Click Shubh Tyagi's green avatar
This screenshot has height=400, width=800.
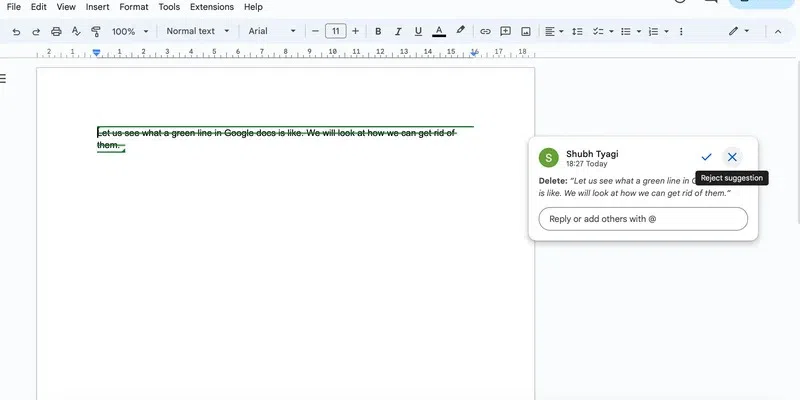[x=548, y=158]
